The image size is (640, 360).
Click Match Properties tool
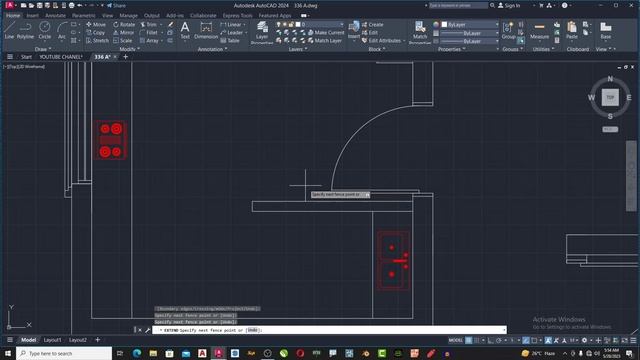coord(420,32)
